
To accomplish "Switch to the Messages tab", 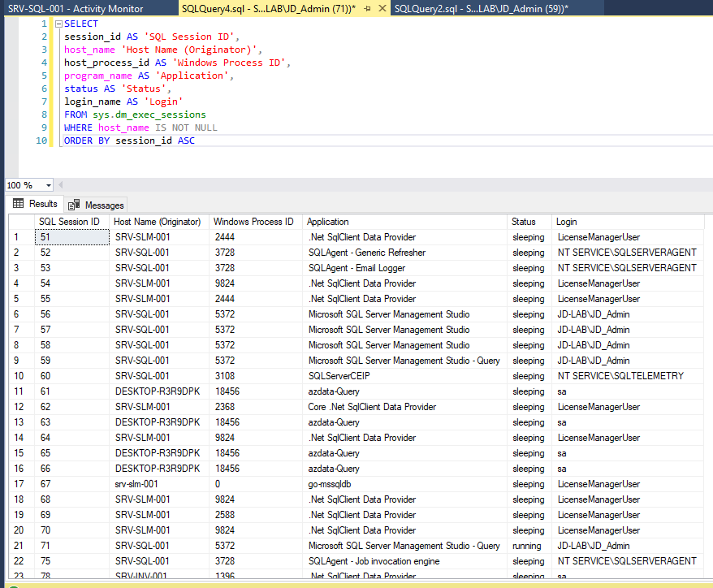I will 97,205.
